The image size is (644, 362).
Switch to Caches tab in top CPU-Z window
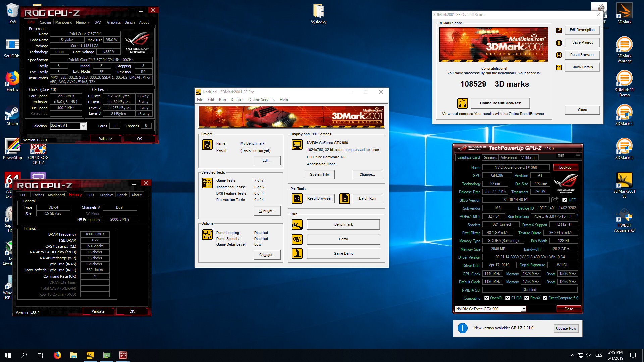(x=45, y=22)
